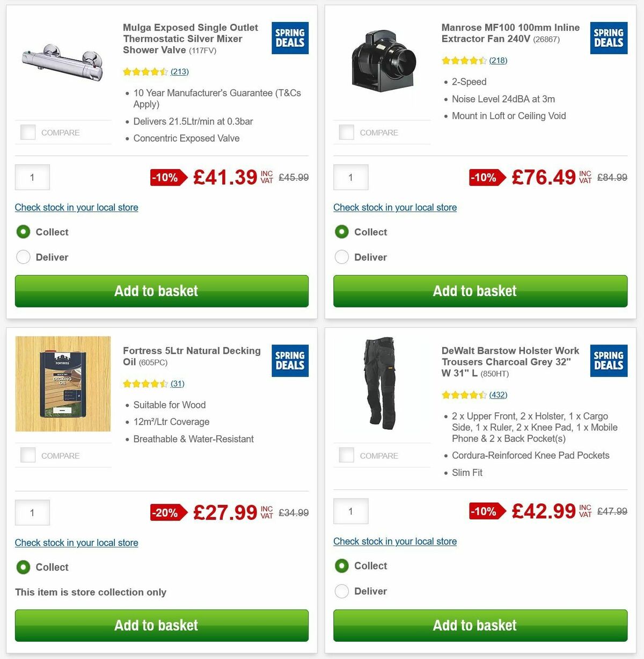Click the Spring Deals badge on the Mulga shower valve

point(290,38)
